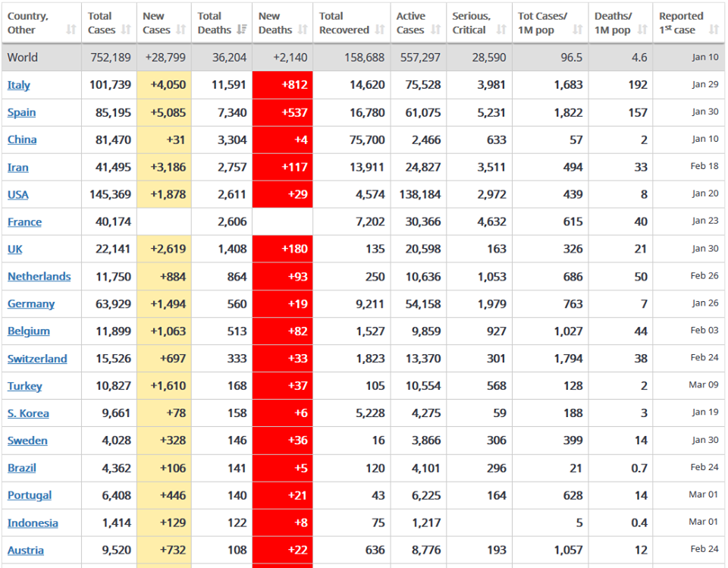This screenshot has width=728, height=568.
Task: Open the Indonesia country link
Action: [x=33, y=523]
